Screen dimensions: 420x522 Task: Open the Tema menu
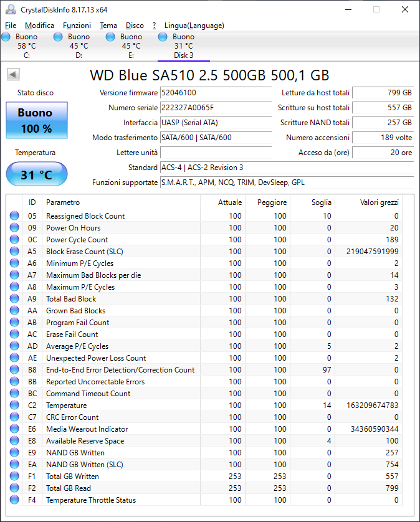tap(108, 26)
